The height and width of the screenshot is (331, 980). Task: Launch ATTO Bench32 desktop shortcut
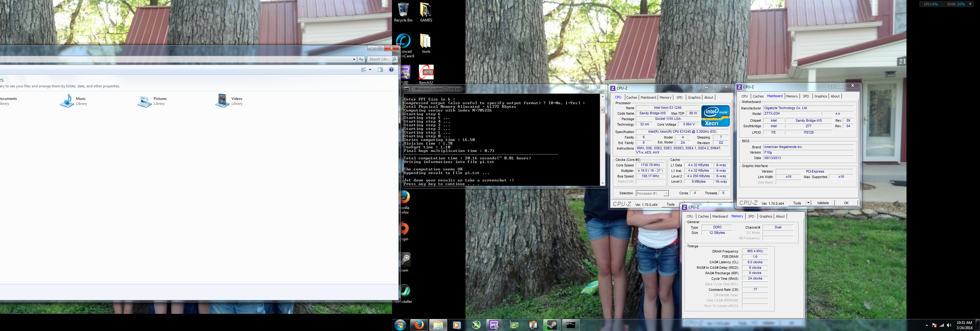(426, 74)
